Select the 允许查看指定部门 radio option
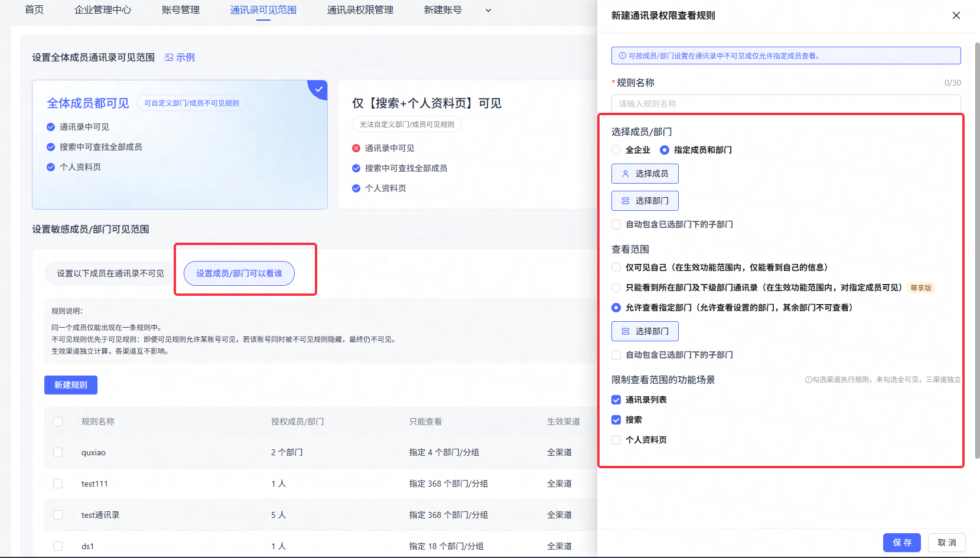This screenshot has width=980, height=558. [x=616, y=308]
